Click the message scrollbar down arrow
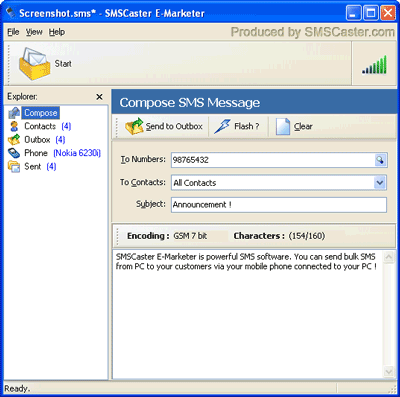This screenshot has height=397, width=400. coord(389,372)
